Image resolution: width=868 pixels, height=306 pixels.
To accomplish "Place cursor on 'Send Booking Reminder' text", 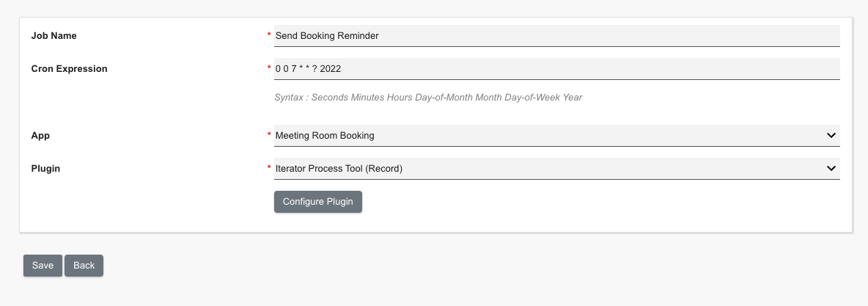I will pyautogui.click(x=327, y=36).
